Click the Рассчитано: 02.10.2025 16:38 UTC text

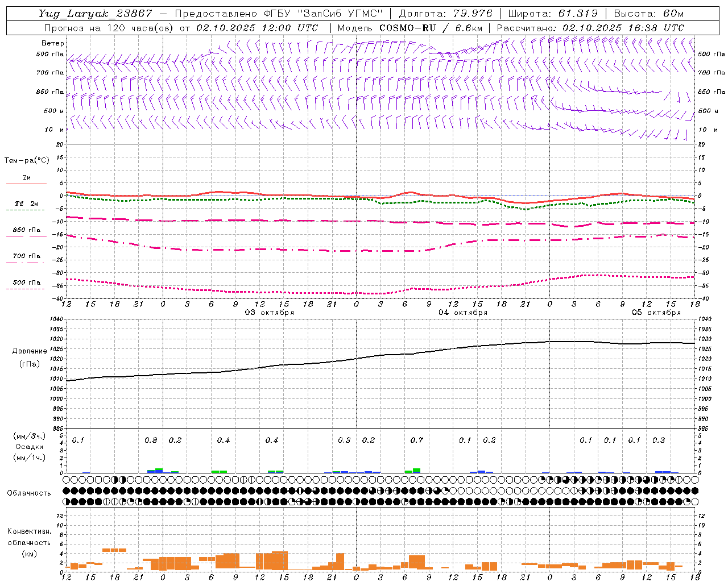[x=590, y=28]
